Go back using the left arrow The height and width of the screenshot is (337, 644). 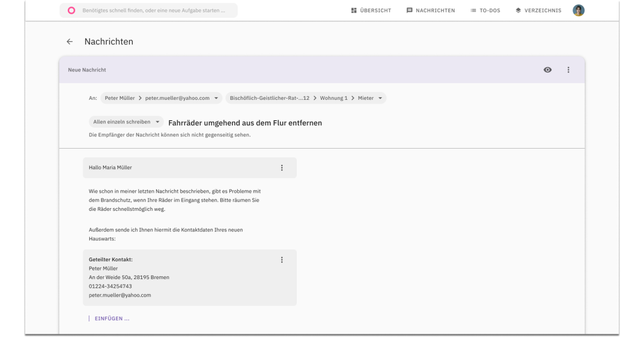click(69, 41)
